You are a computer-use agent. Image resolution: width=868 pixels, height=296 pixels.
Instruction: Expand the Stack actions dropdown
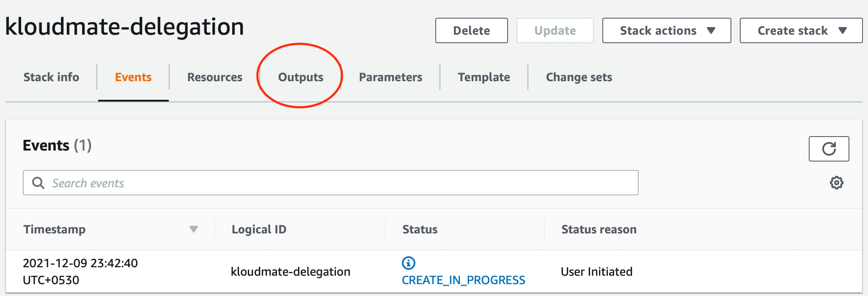coord(667,30)
